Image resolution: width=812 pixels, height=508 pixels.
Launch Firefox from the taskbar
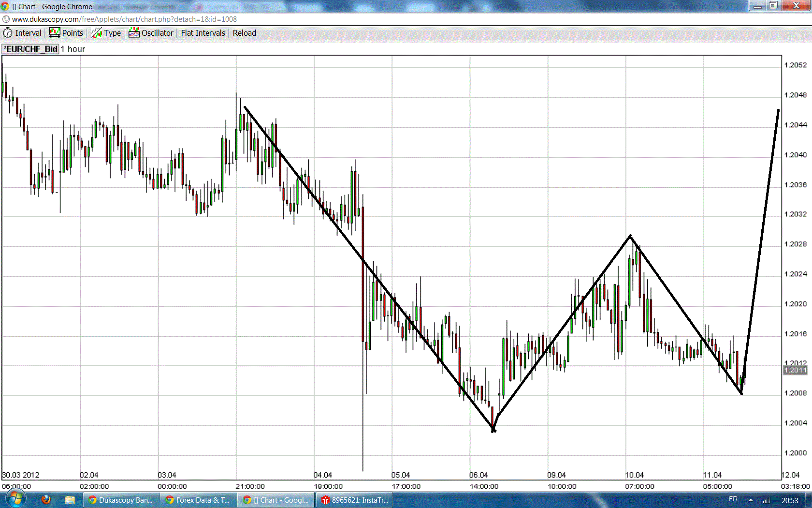[46, 500]
